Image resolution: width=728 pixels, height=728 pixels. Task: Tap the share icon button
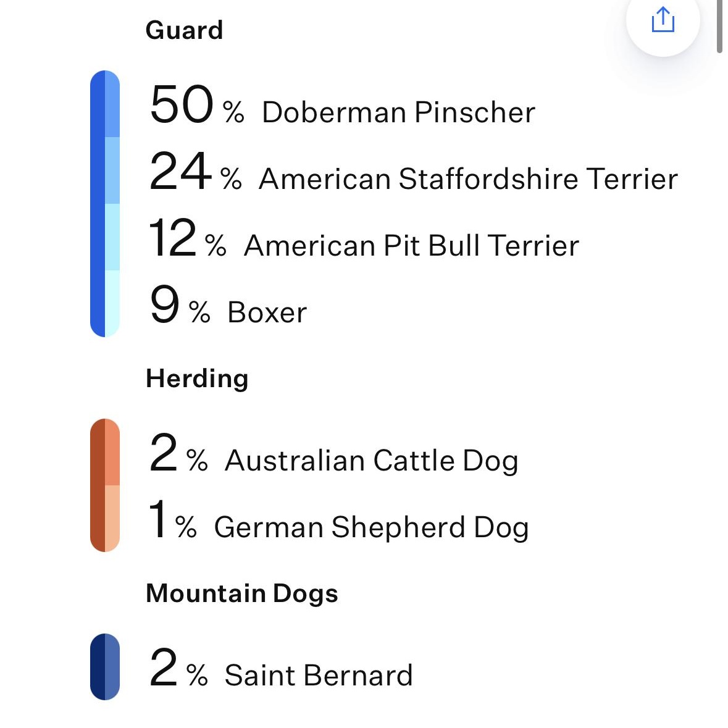pos(663,20)
